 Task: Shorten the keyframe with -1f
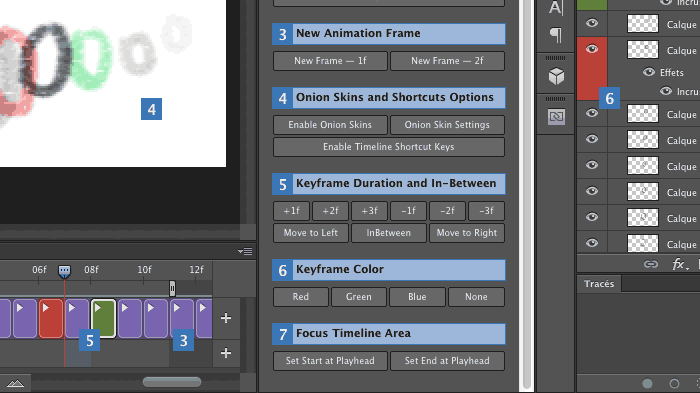click(408, 211)
